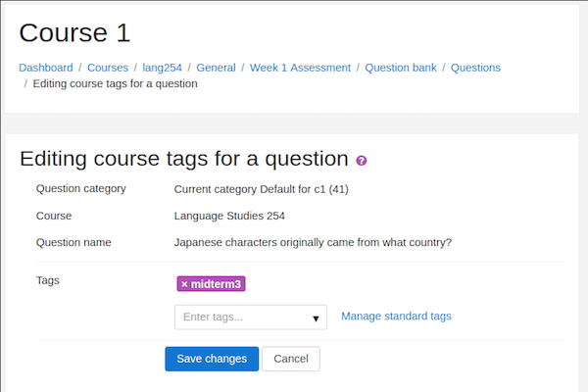Select the final breadcrumb Editing course tags text
588x392 pixels.
pyautogui.click(x=115, y=83)
